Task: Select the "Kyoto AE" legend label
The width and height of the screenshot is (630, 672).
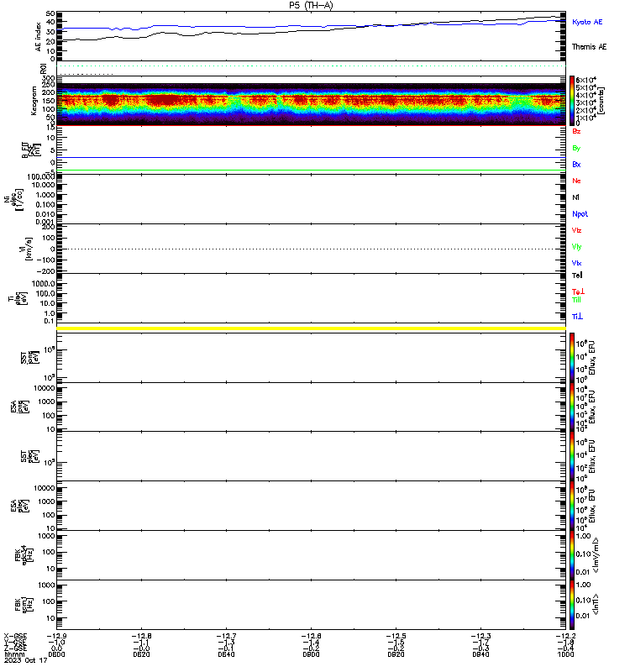Action: (x=587, y=22)
